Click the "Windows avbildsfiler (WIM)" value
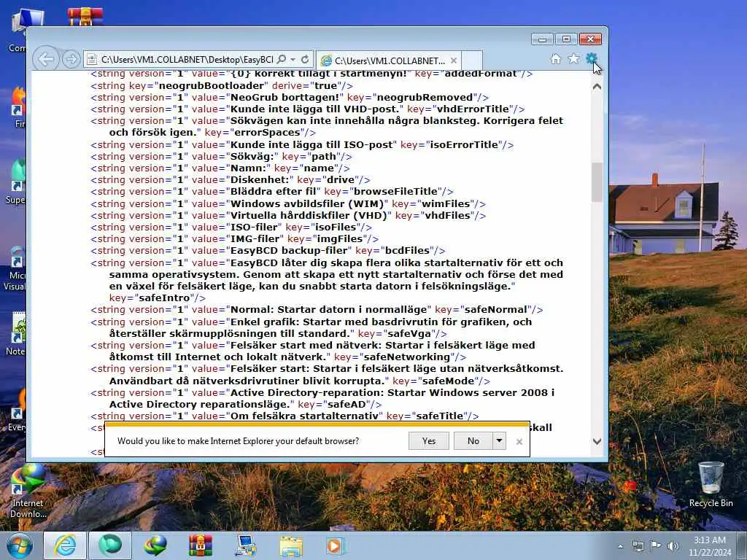Viewport: 747px width, 560px height. (x=307, y=204)
